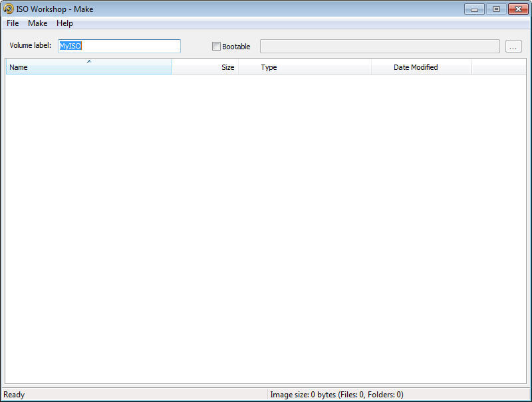Click inside the empty file list area
The height and width of the screenshot is (402, 532).
pos(266,226)
